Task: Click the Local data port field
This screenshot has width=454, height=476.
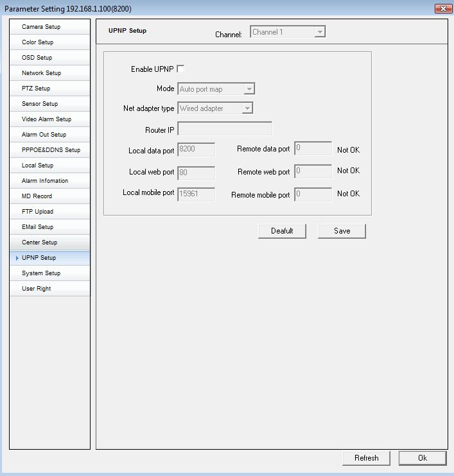Action: pos(196,149)
